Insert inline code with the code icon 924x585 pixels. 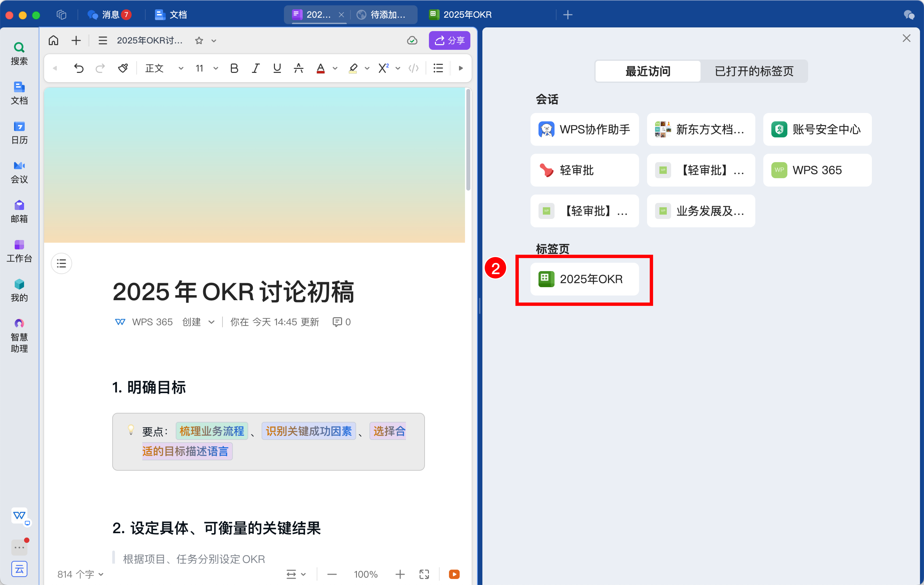(x=414, y=68)
